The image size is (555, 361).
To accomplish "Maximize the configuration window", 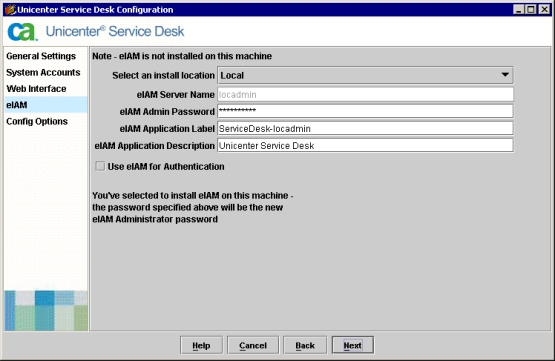I will coord(531,9).
